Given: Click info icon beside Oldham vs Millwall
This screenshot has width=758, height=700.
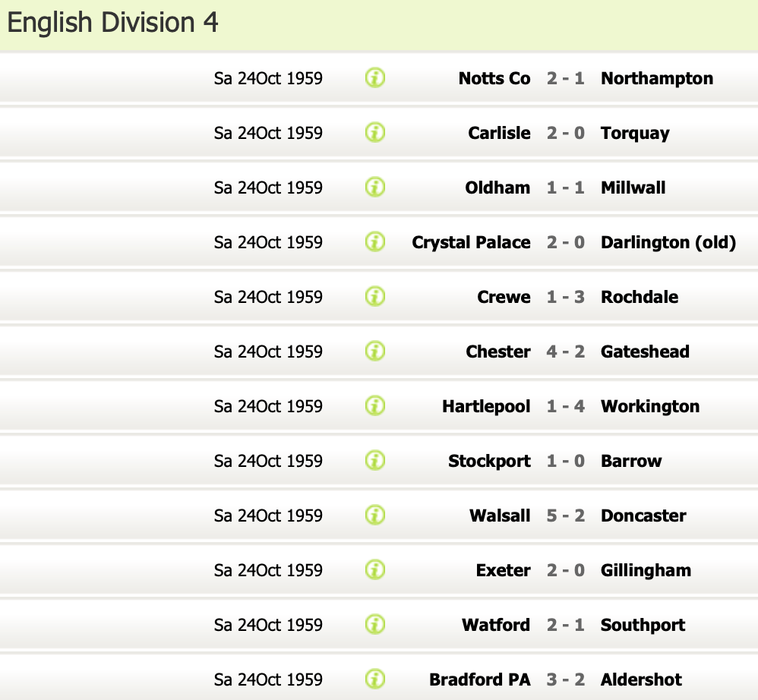Looking at the screenshot, I should 375,188.
